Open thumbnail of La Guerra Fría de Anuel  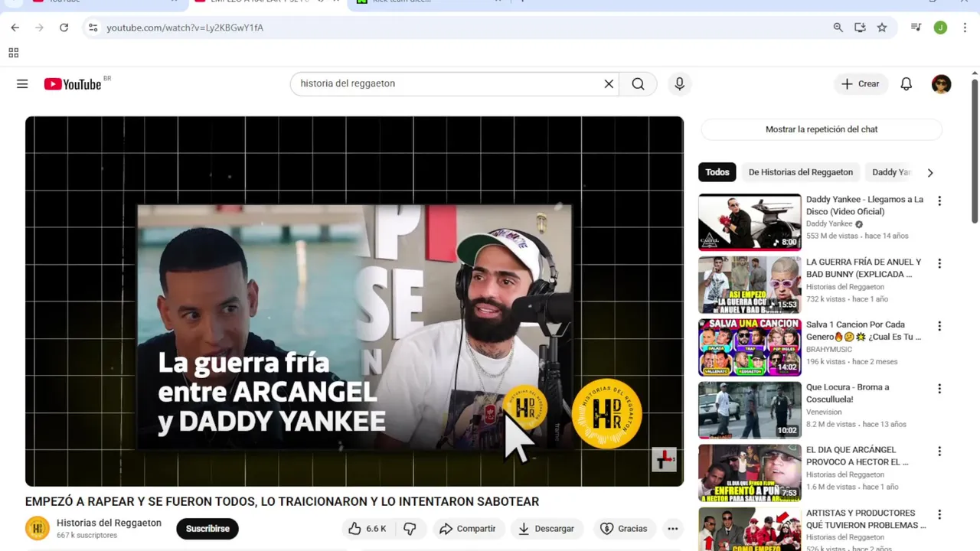pyautogui.click(x=750, y=285)
